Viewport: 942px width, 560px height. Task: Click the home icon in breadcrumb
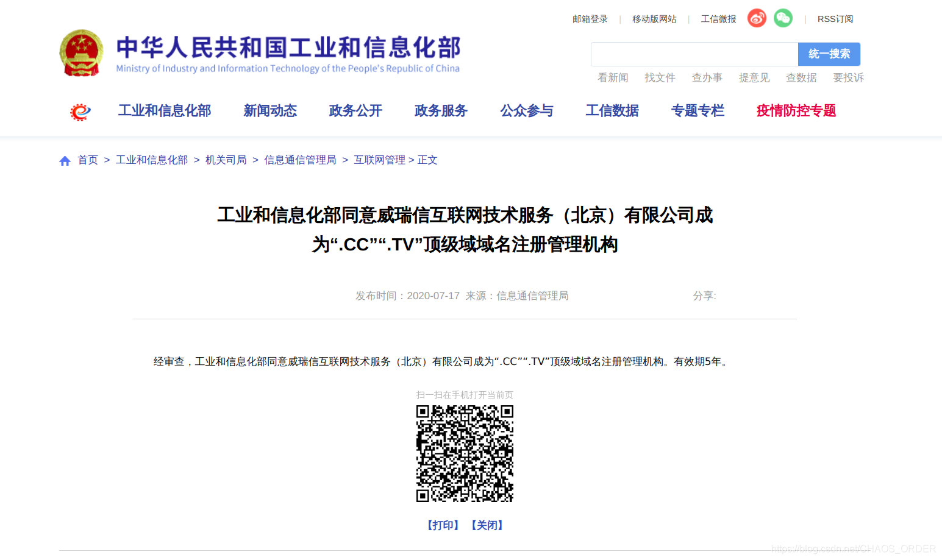[x=65, y=160]
